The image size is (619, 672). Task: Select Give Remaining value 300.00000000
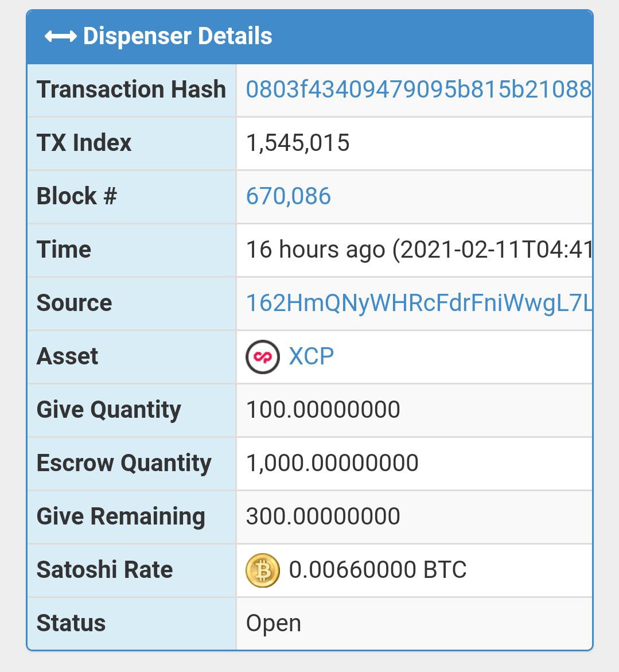pyautogui.click(x=323, y=516)
